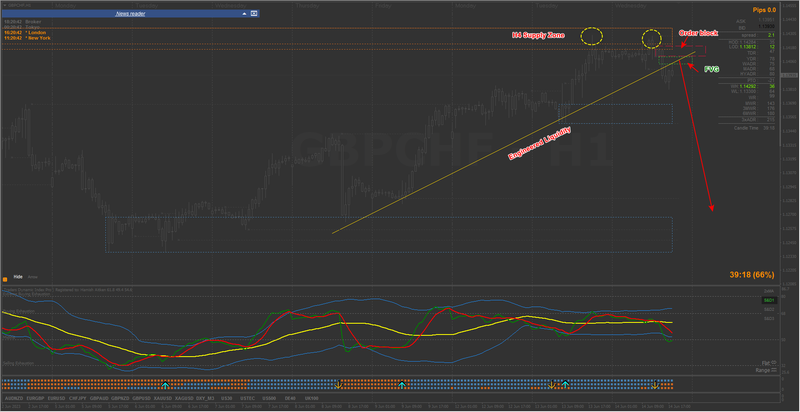The width and height of the screenshot is (800, 412).
Task: Select the GBPUSD symbol button
Action: click(141, 398)
